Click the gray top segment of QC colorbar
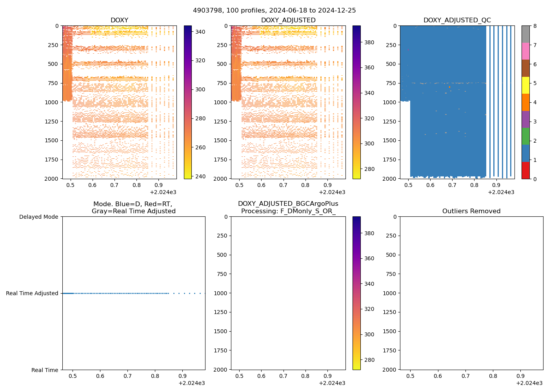Image resolution: width=549 pixels, height=392 pixels. point(525,34)
